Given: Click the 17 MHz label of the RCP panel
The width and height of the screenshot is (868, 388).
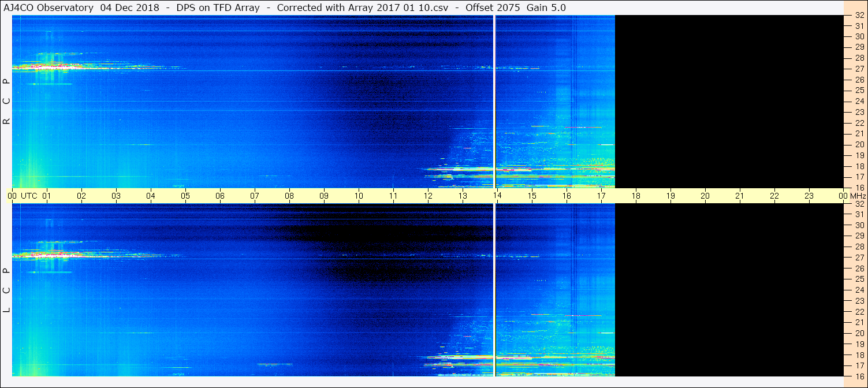Looking at the screenshot, I should [859, 177].
